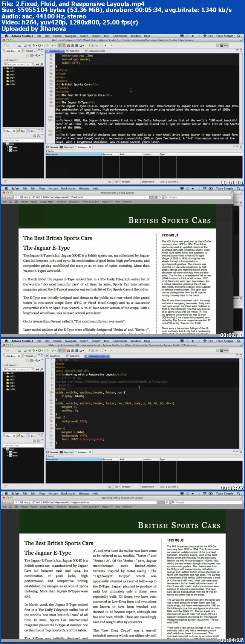Click Yahoo! bookmark in fluid.html Safari bookmarks bar
This screenshot has width=245, height=644.
pyautogui.click(x=24, y=201)
